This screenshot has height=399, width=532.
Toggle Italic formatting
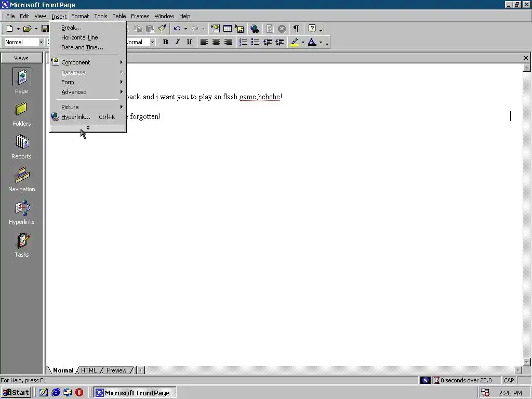tap(178, 42)
